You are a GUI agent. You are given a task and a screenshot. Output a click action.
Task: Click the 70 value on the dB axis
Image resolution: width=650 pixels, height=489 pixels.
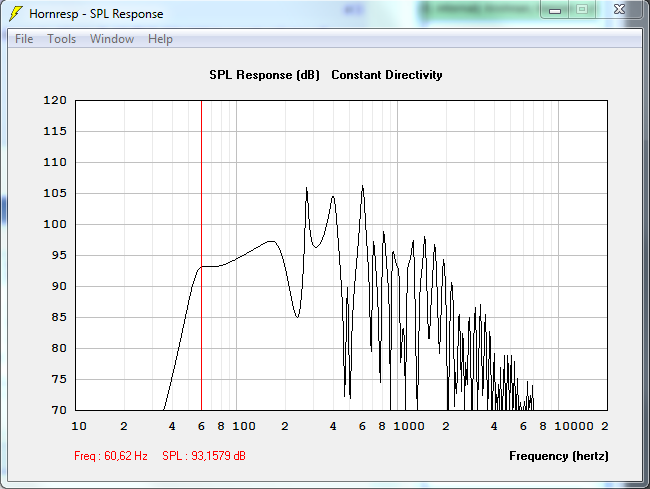pyautogui.click(x=59, y=410)
